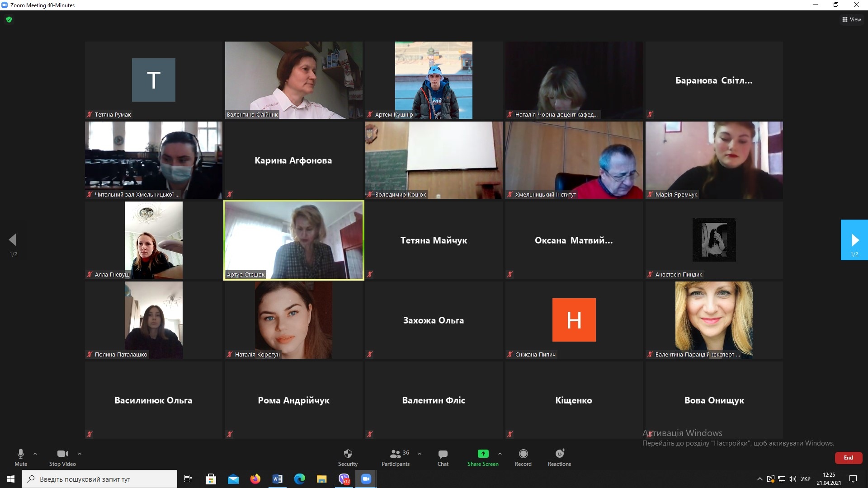Screen dimensions: 868x488
Task: Open the Chat panel
Action: (x=443, y=457)
